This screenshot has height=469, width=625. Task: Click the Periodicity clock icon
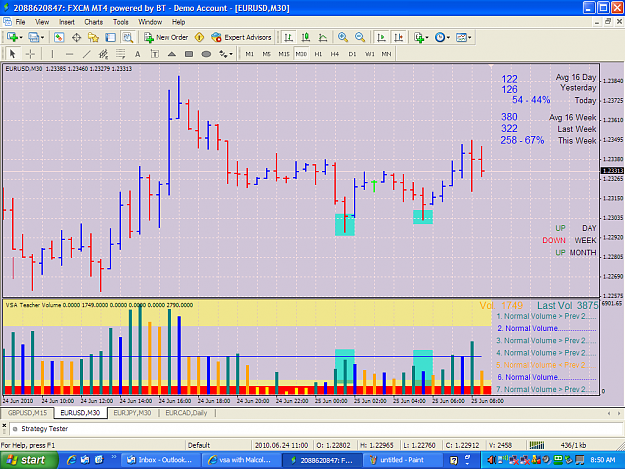coord(440,37)
